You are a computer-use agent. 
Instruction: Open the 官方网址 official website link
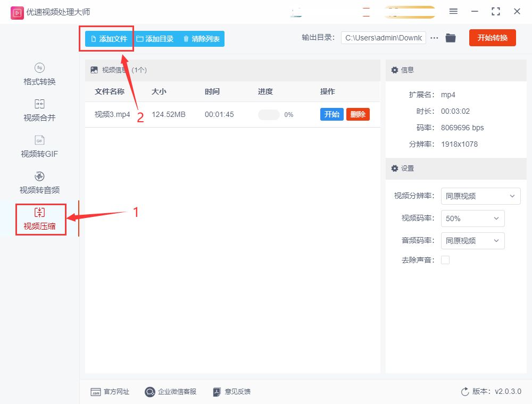click(x=110, y=392)
